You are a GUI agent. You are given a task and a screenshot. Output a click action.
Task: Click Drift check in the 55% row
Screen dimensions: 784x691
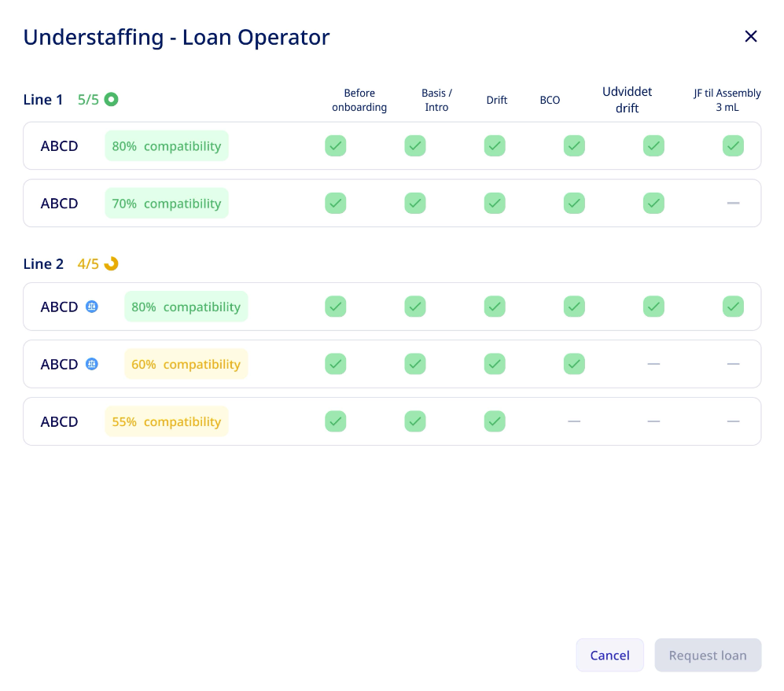(x=495, y=421)
